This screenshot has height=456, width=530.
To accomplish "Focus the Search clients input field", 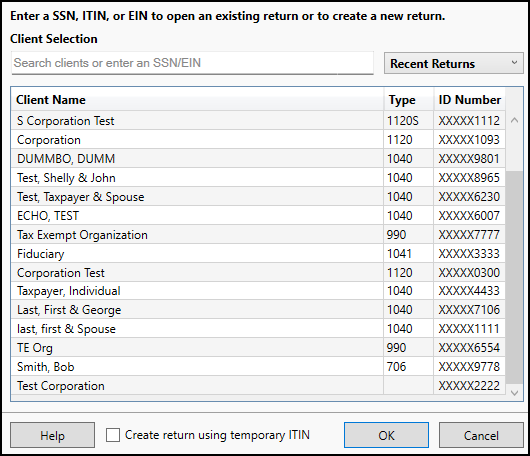I will pyautogui.click(x=192, y=63).
